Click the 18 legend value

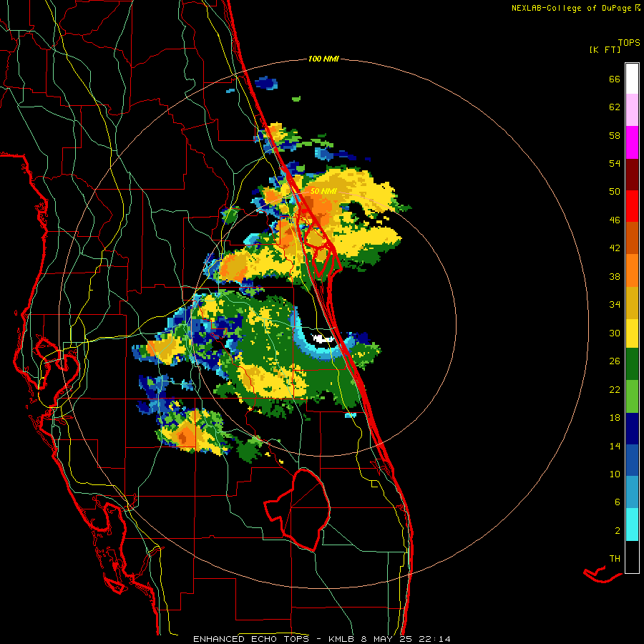(615, 418)
